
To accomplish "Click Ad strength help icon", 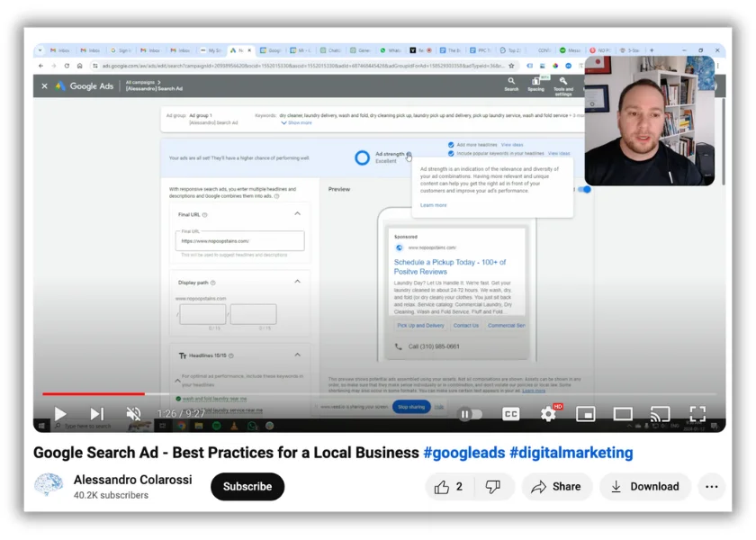I will 409,154.
